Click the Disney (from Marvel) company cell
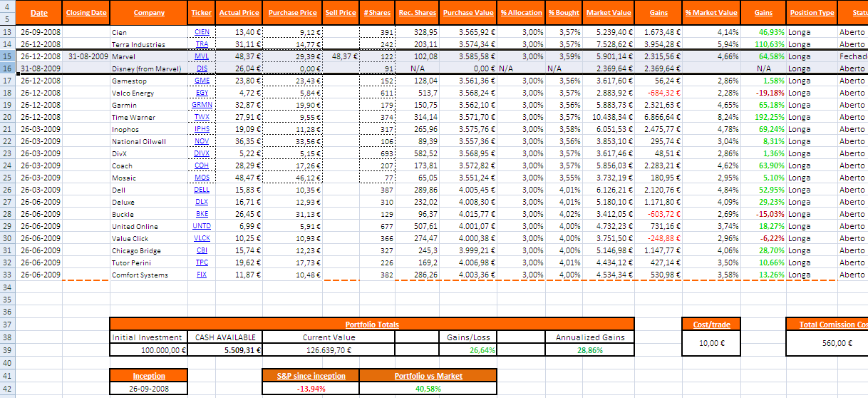This screenshot has height=398, width=868. click(x=149, y=68)
